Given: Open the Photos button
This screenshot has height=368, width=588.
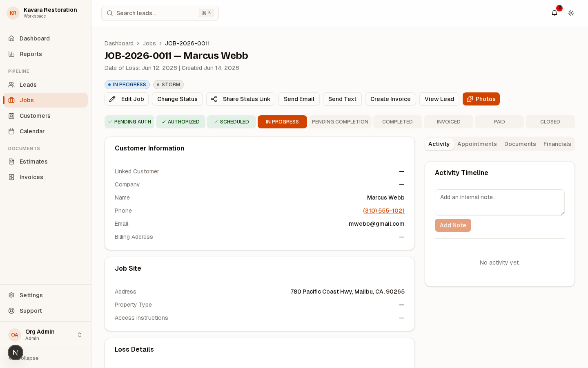Looking at the screenshot, I should [481, 99].
